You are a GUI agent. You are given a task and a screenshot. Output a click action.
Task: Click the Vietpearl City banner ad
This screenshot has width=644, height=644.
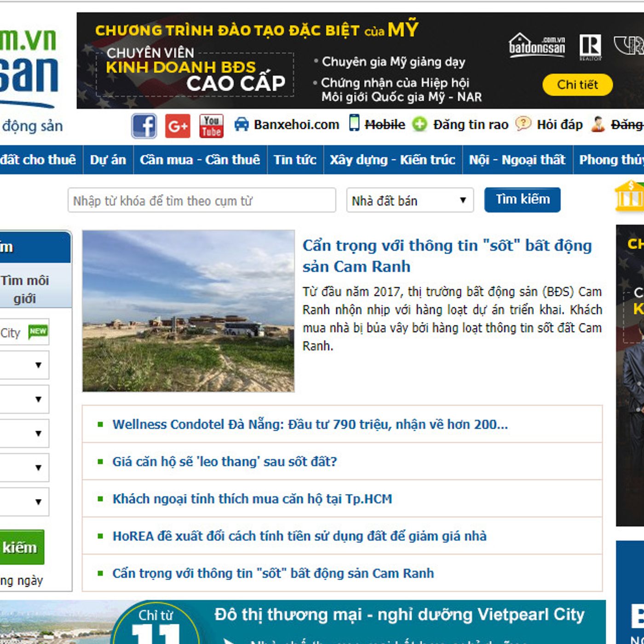(303, 622)
